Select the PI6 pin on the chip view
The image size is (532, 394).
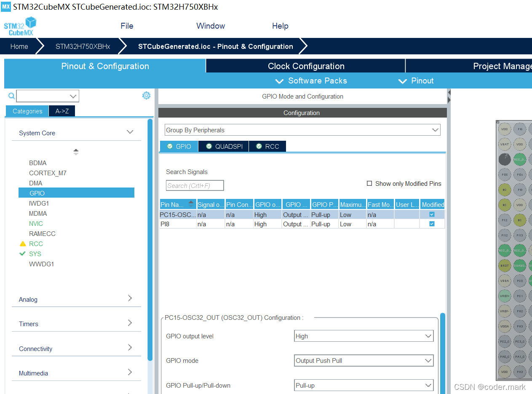520,129
